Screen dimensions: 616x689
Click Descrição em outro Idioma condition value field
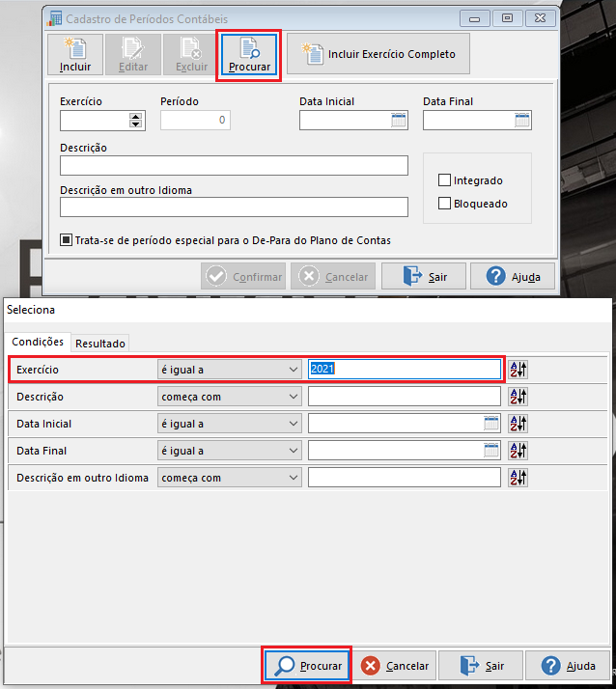(405, 478)
